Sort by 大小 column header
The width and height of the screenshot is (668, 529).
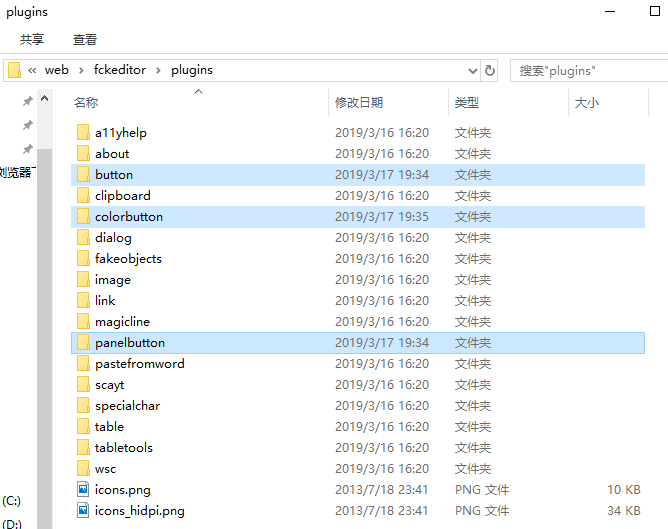point(587,103)
